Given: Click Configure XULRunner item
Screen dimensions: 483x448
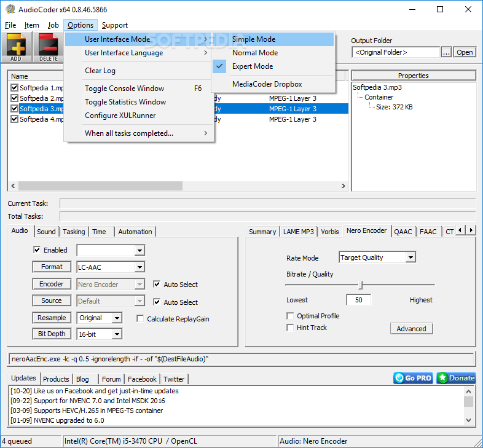Looking at the screenshot, I should (138, 116).
